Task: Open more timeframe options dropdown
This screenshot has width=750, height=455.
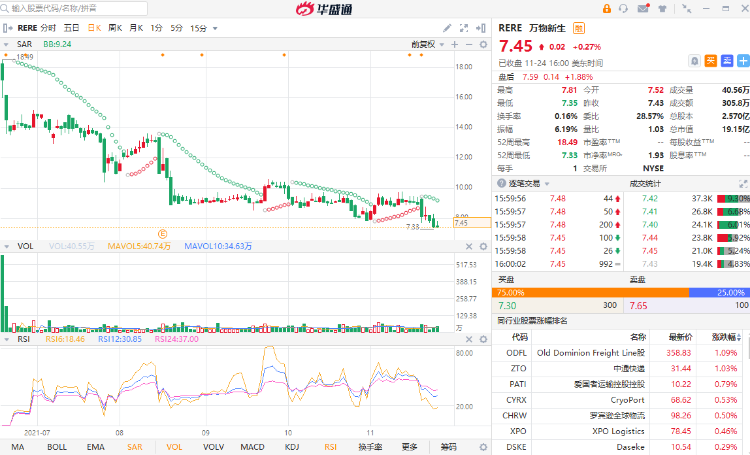Action: tap(215, 29)
